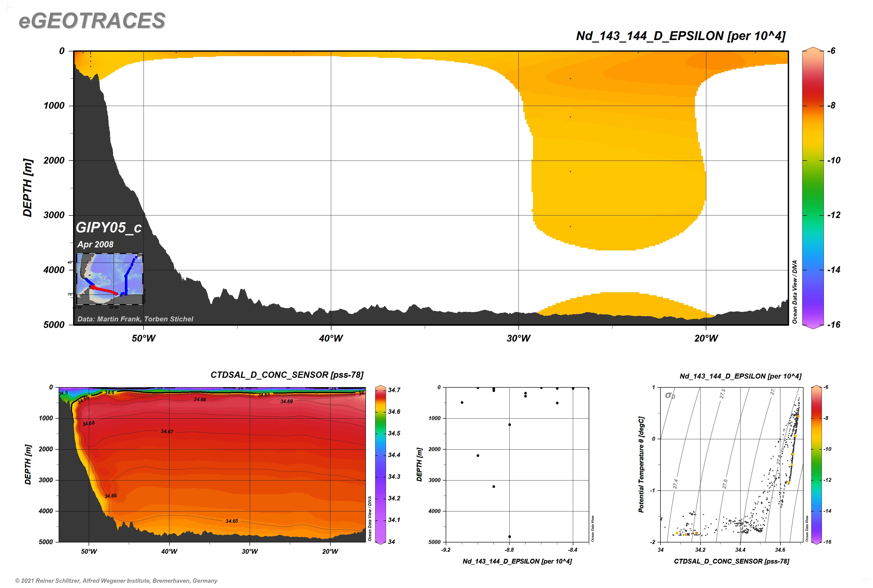
Task: Open the cruise track map thumbnail
Action: tap(110, 279)
